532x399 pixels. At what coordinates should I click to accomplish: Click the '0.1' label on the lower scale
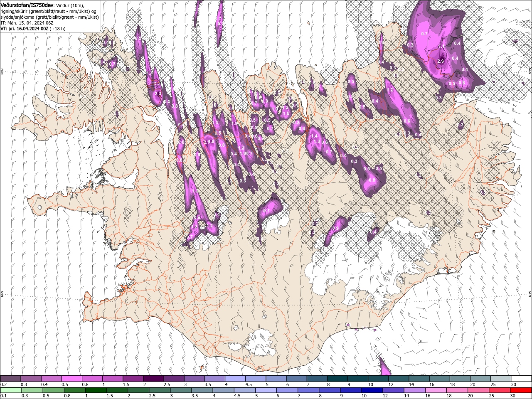pyautogui.click(x=3, y=396)
